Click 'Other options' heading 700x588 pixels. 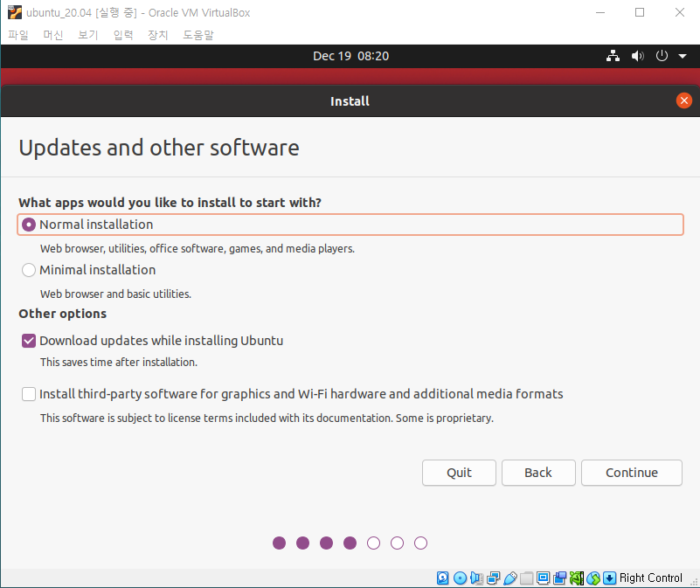(63, 314)
